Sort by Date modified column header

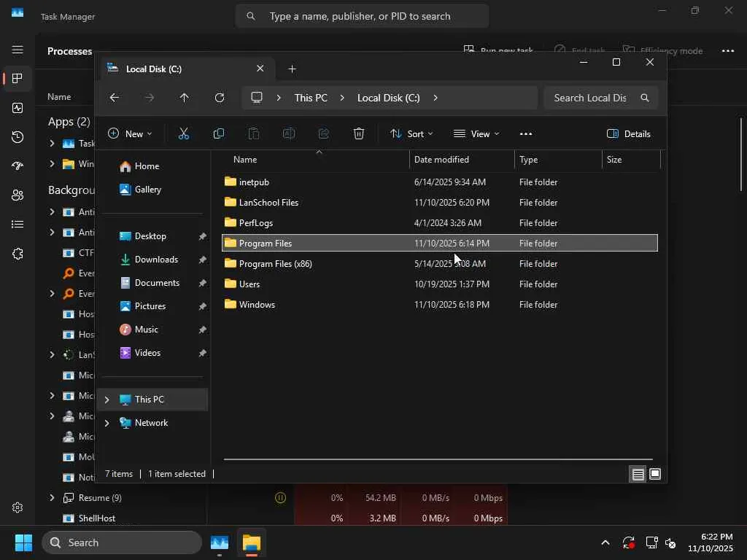462,160
